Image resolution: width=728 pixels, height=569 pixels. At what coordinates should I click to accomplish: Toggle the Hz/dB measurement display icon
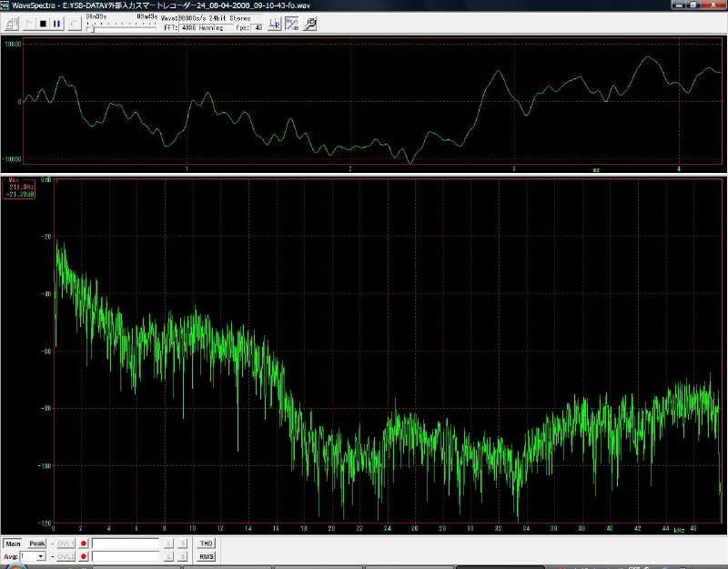(x=292, y=24)
